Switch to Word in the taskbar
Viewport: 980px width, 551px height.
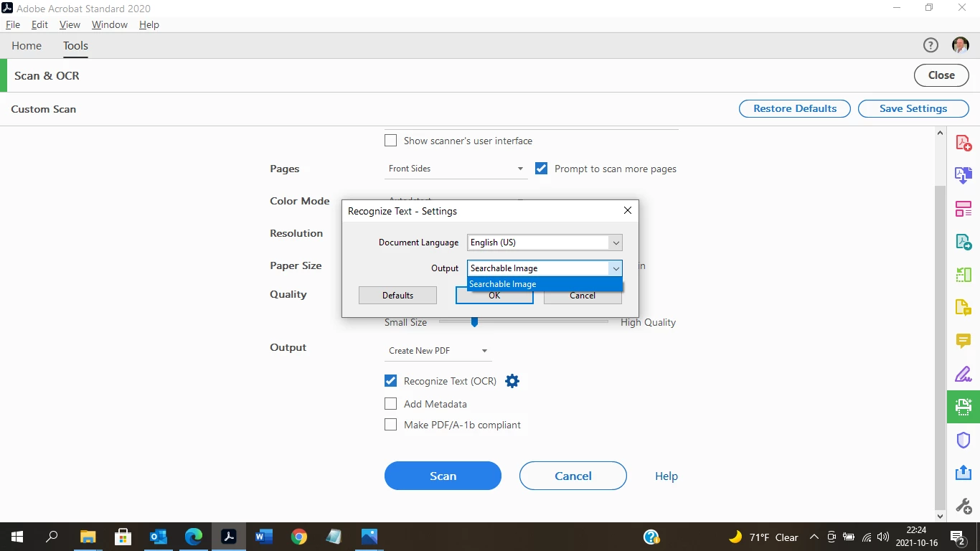point(264,537)
